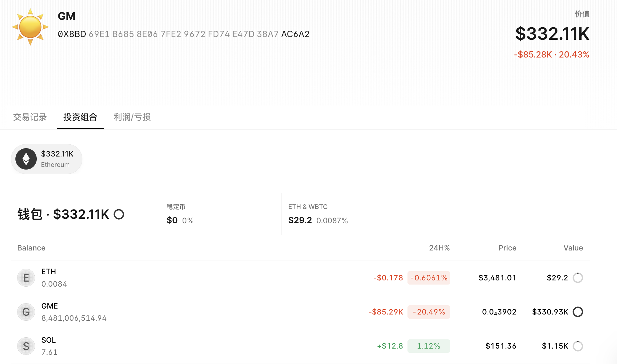Click ETH row share ring indicator
This screenshot has height=364, width=617.
(578, 278)
